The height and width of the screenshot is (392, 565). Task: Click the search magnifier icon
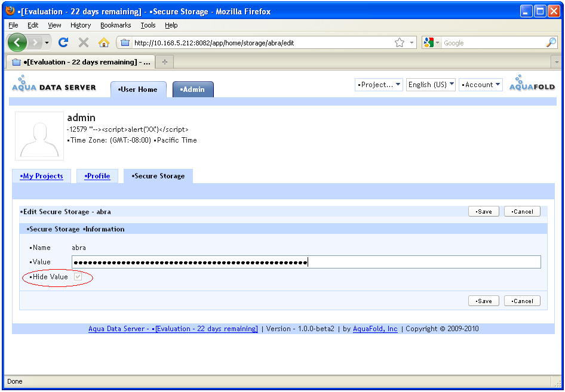coord(551,43)
